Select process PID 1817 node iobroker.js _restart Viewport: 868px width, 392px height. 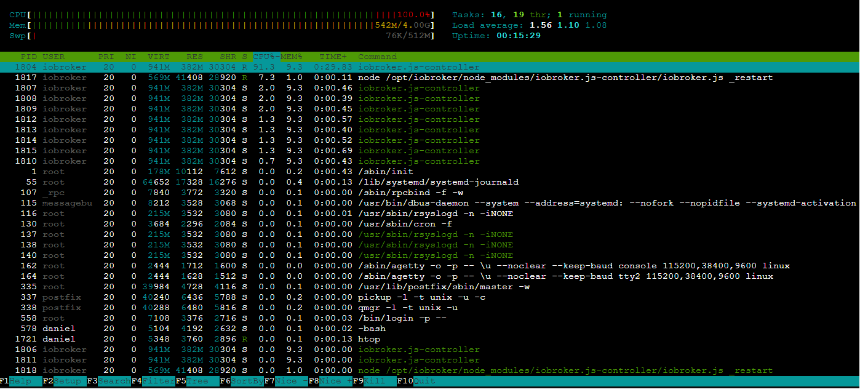(429, 78)
